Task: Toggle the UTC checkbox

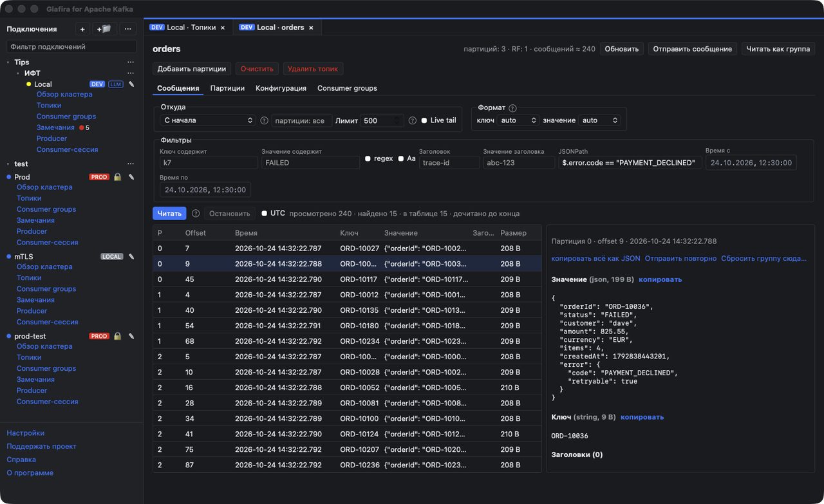Action: pos(264,213)
